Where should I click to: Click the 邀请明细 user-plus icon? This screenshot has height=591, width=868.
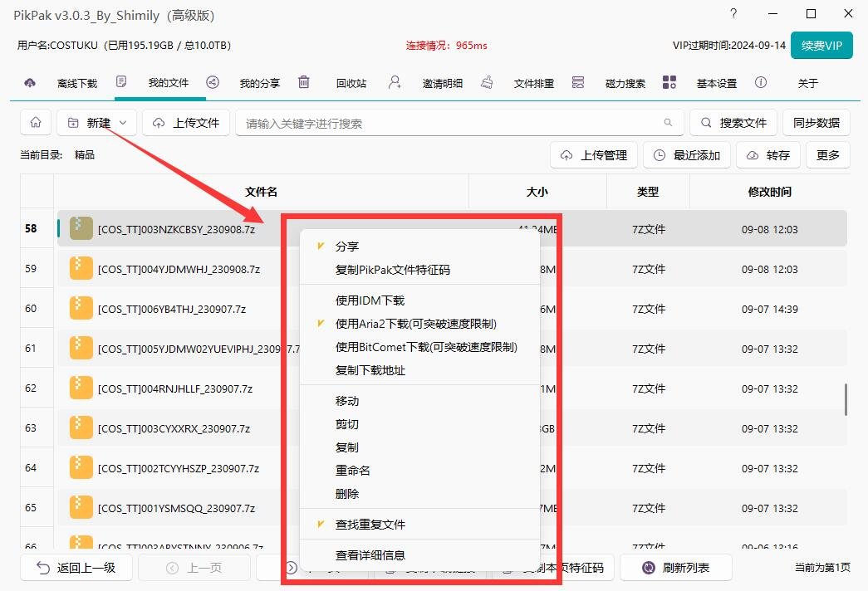395,82
